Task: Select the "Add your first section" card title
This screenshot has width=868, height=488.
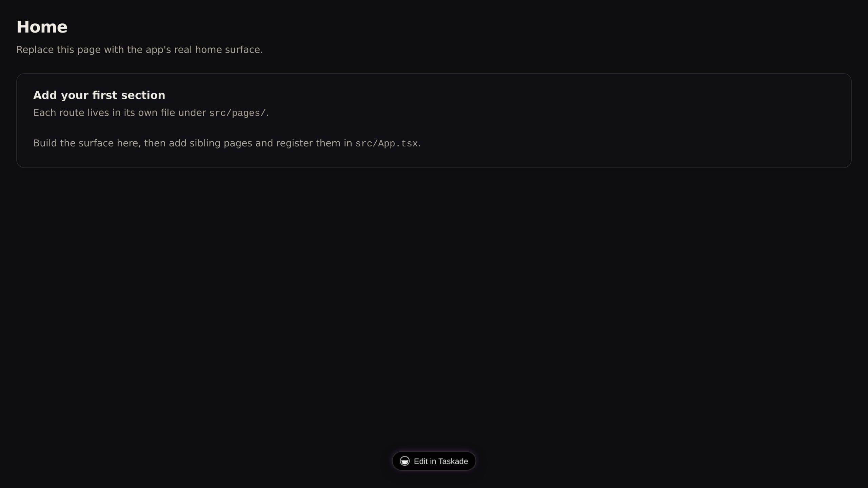Action: pyautogui.click(x=99, y=95)
